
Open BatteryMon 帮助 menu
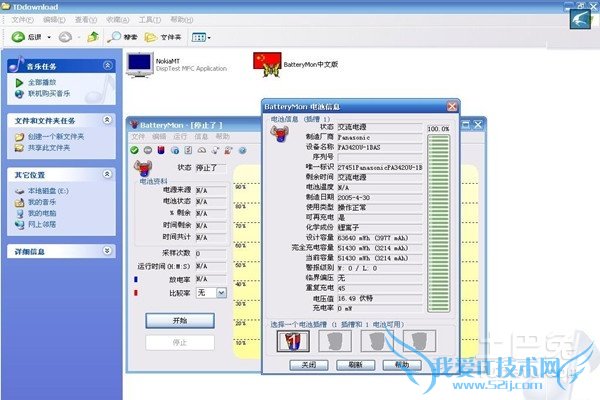(222, 137)
